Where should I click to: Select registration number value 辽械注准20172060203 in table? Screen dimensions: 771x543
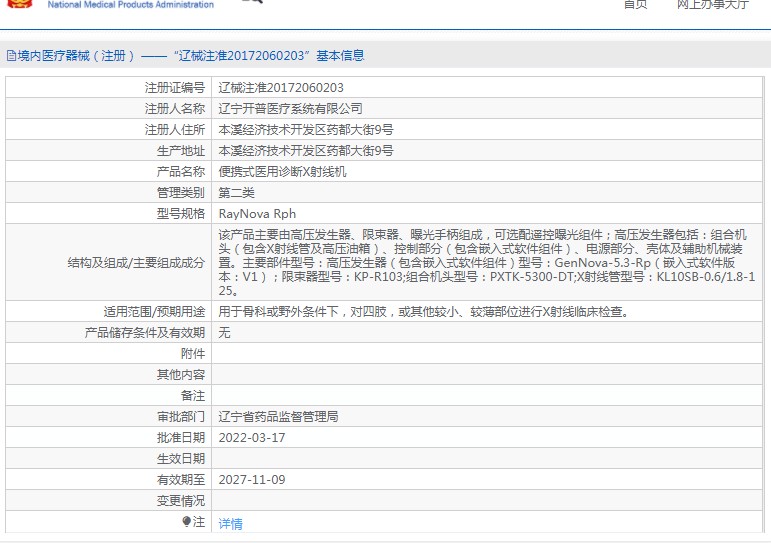pos(281,88)
